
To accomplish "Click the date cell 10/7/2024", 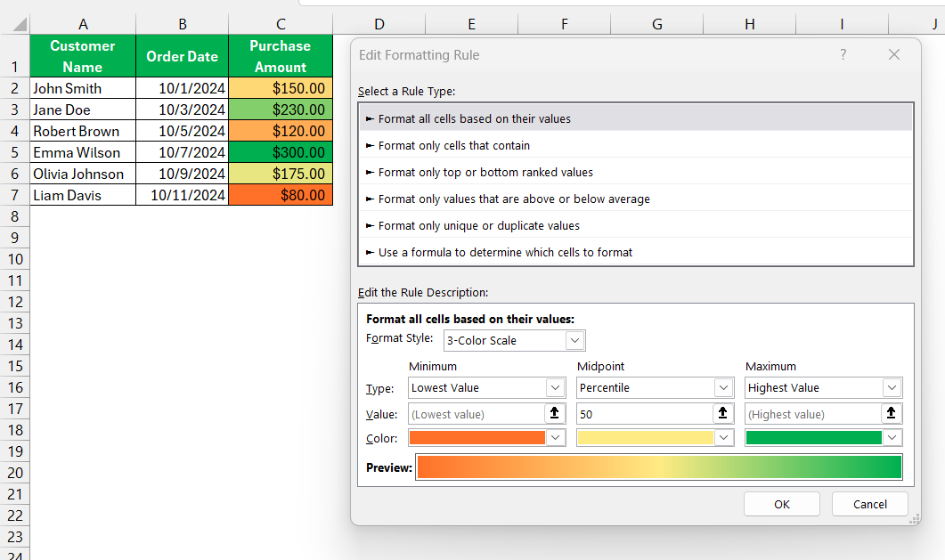I will coord(182,152).
